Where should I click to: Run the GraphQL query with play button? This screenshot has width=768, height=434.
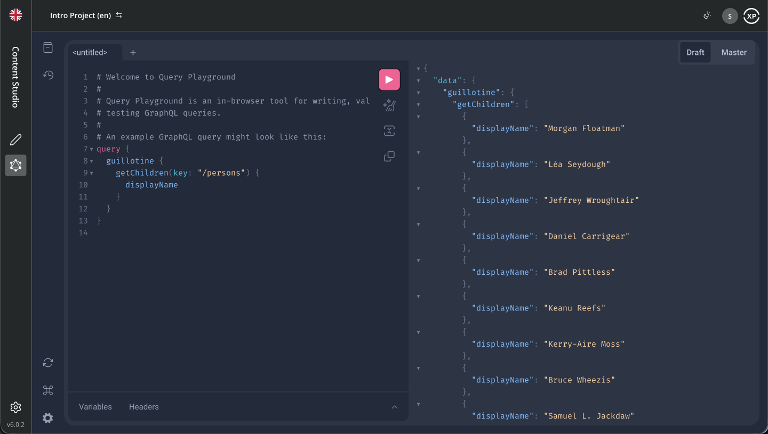pyautogui.click(x=389, y=79)
